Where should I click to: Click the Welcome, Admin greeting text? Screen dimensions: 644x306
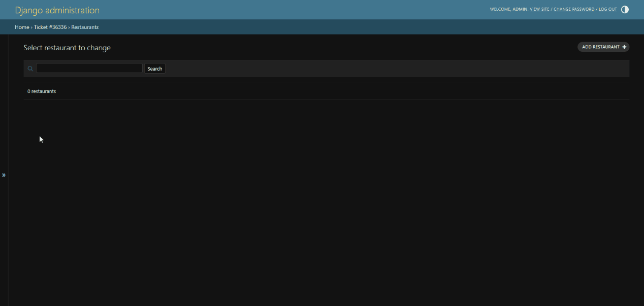pyautogui.click(x=508, y=10)
